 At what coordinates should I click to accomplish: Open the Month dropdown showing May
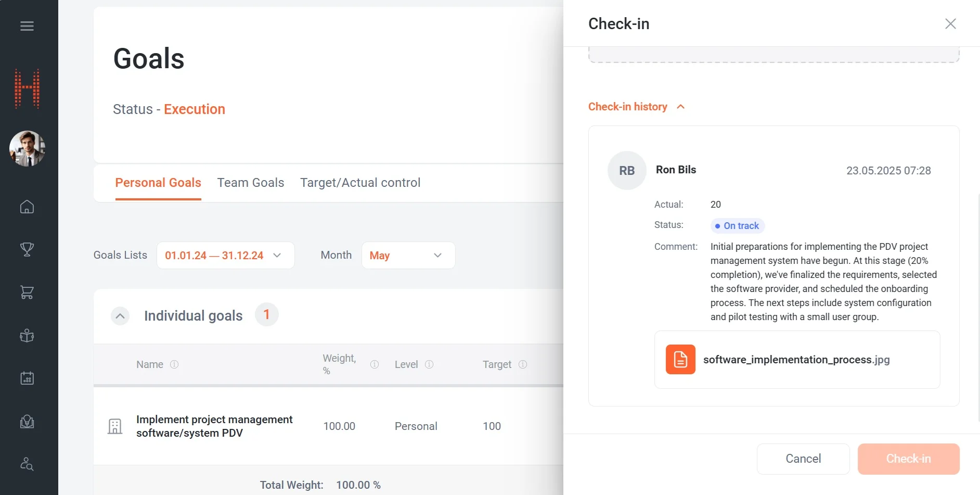(408, 256)
